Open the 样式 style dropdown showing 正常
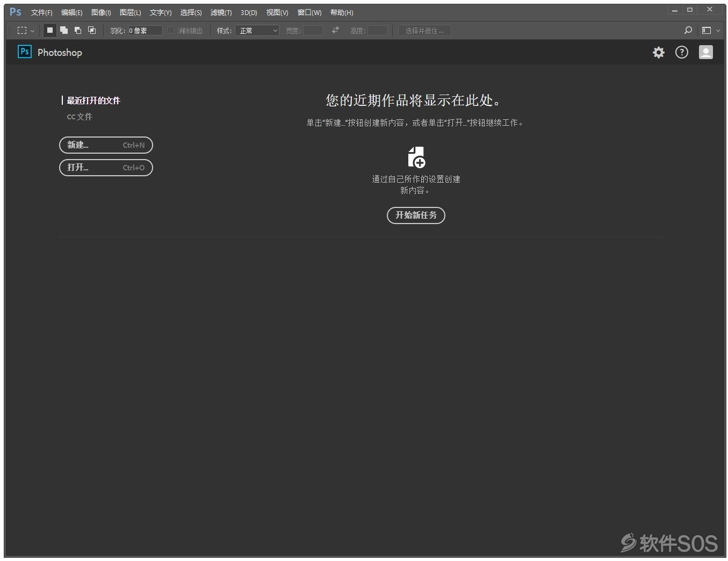The height and width of the screenshot is (561, 728). point(257,31)
